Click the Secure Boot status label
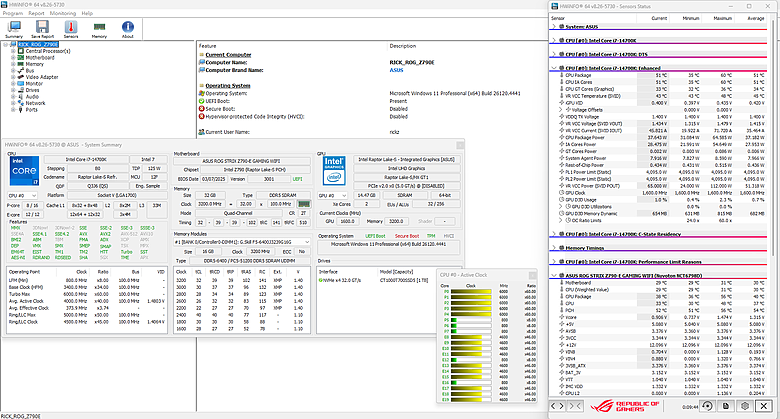The height and width of the screenshot is (419, 780). (x=407, y=236)
